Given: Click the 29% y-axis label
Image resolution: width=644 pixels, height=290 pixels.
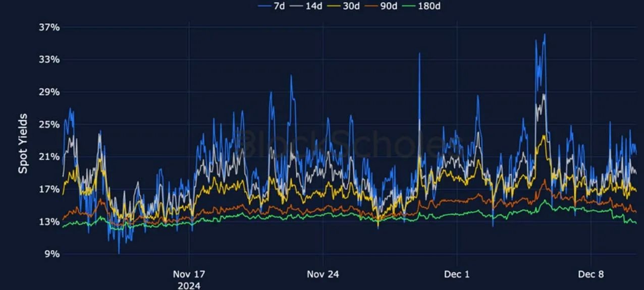Looking at the screenshot, I should (49, 92).
